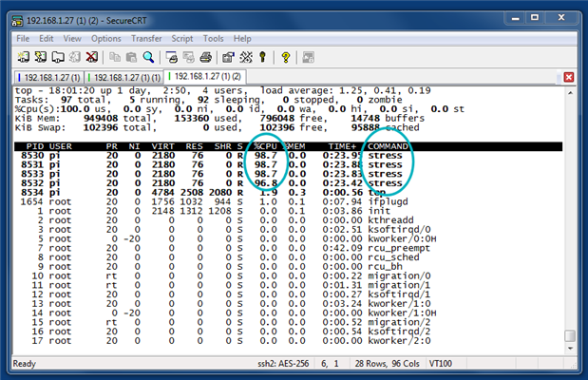Open the Tools menu

214,39
